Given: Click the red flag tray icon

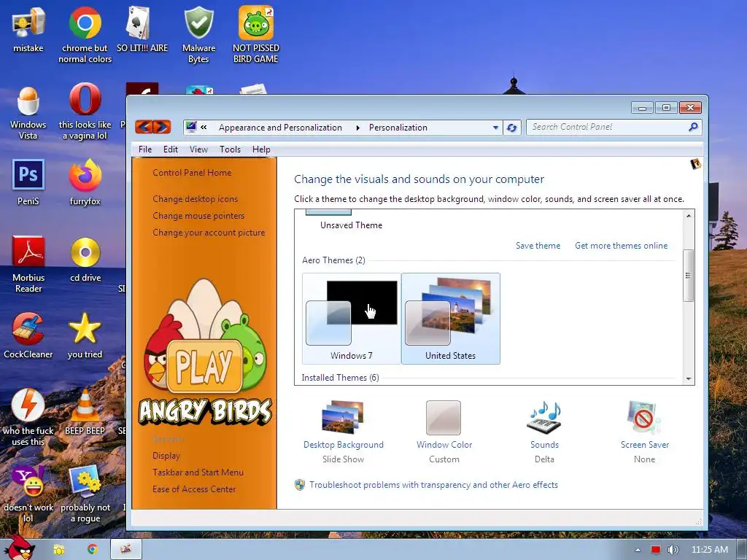Looking at the screenshot, I should pos(656,550).
